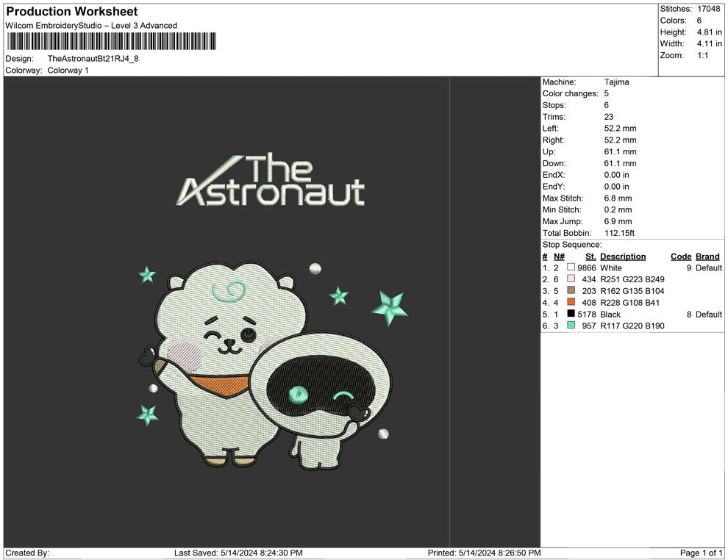
Task: Click the orange swatch for thread 408
Action: coord(571,302)
